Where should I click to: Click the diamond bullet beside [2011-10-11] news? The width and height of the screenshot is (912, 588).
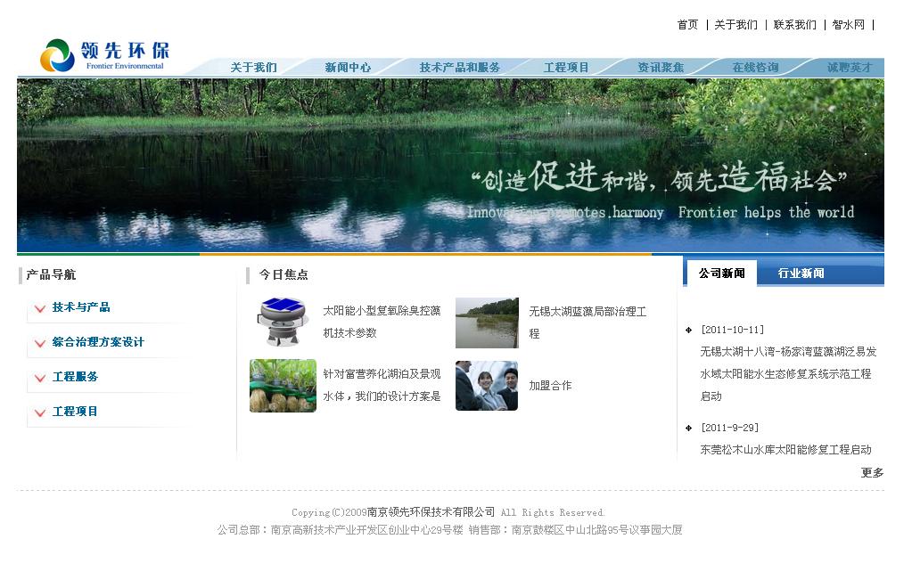687,330
